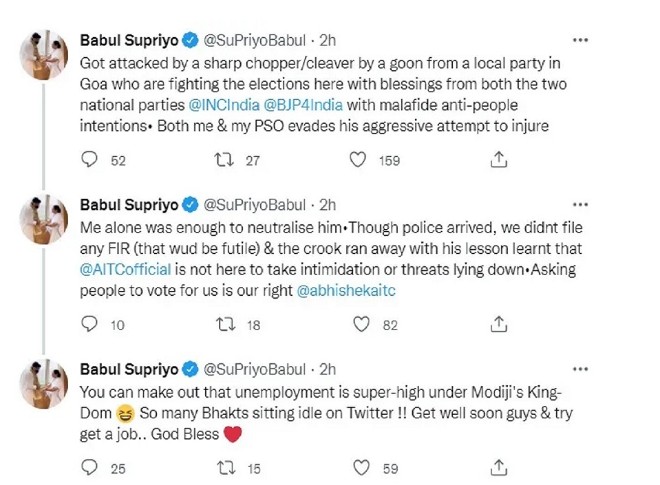Image resolution: width=660 pixels, height=485 pixels.
Task: Reply to the unemployment tweet
Action: 90,467
